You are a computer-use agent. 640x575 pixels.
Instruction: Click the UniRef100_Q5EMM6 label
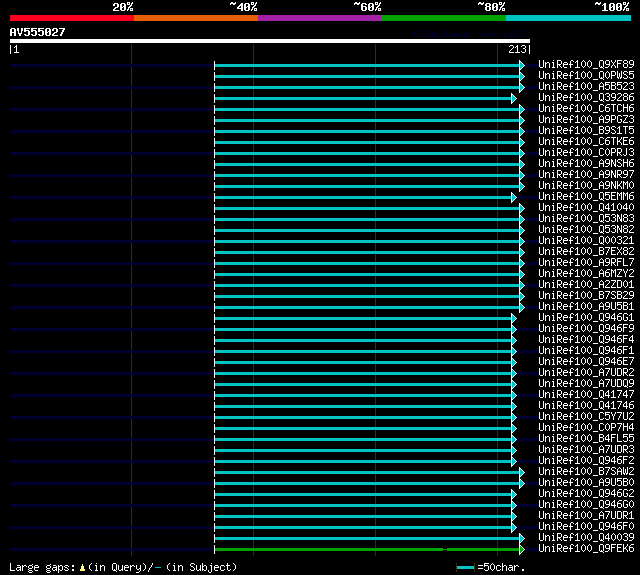pyautogui.click(x=586, y=197)
